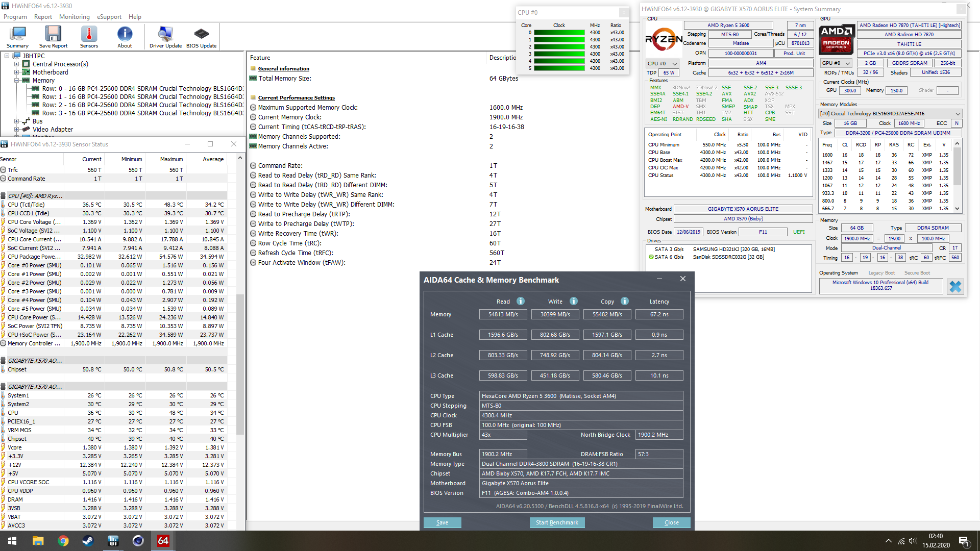Viewport: 980px width, 551px height.
Task: Click the Save button in AIDA64
Action: tap(442, 522)
